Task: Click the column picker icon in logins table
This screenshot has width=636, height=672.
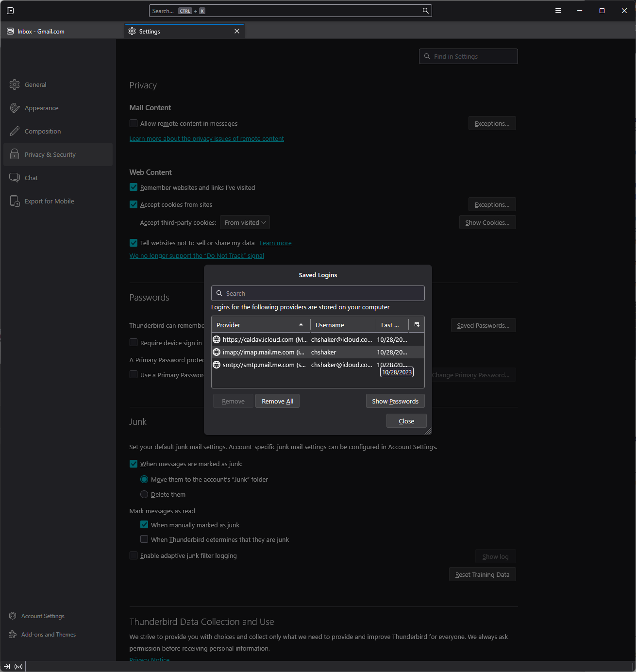Action: pyautogui.click(x=417, y=325)
